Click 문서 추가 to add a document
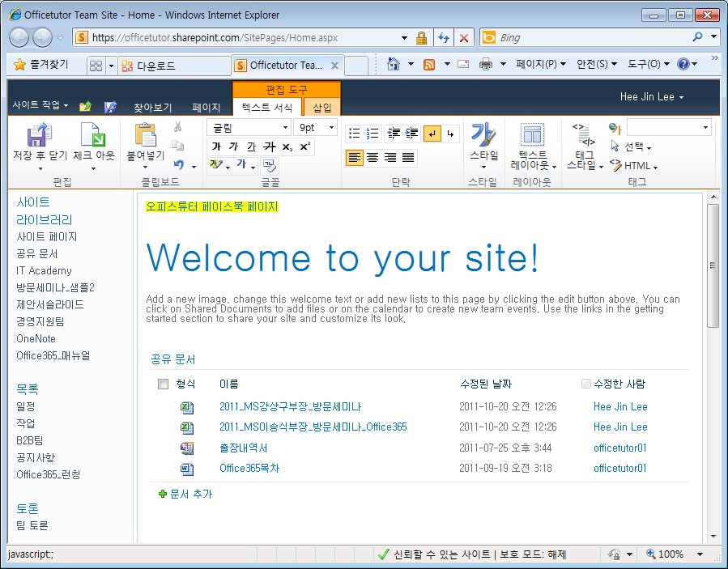The height and width of the screenshot is (569, 728). 185,494
